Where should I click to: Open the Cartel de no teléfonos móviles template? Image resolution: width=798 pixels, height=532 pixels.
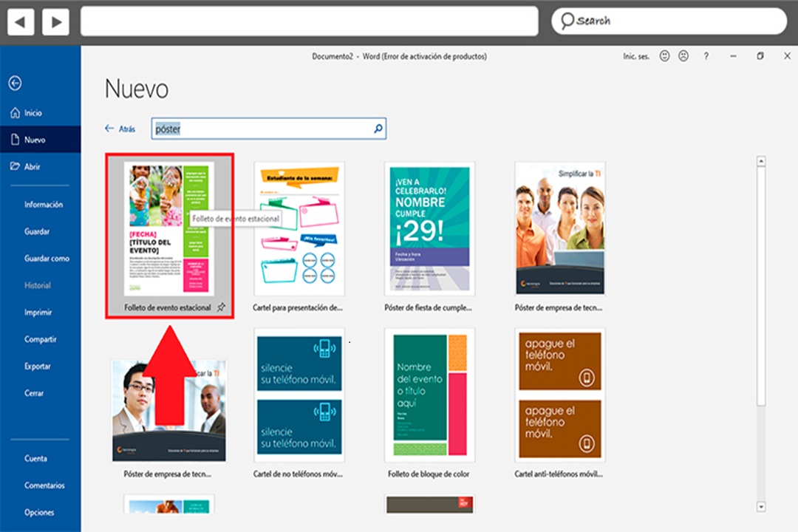299,394
